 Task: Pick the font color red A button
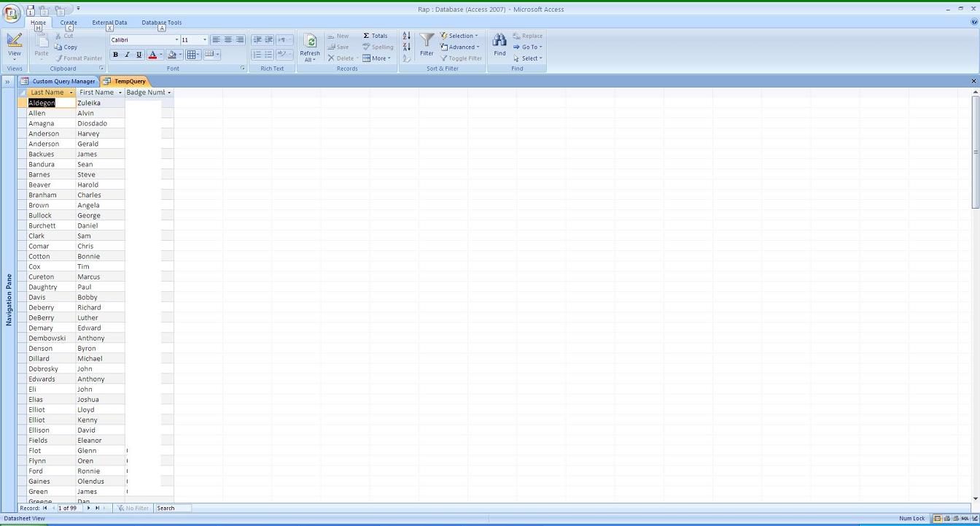coord(152,55)
